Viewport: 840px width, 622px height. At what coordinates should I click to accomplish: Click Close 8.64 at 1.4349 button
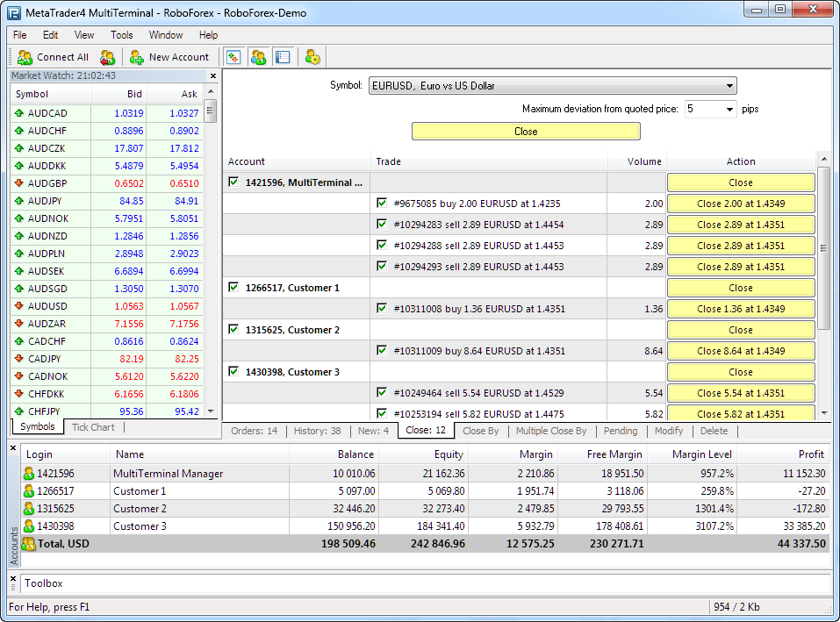741,351
